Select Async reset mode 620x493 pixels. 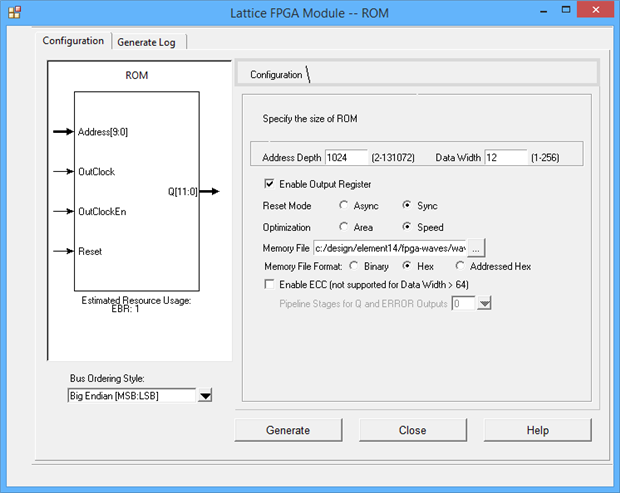click(344, 205)
